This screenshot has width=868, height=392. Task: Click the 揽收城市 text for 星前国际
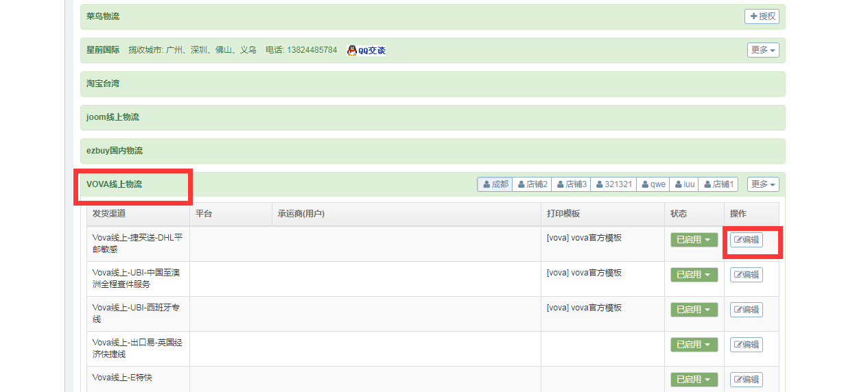pyautogui.click(x=192, y=50)
